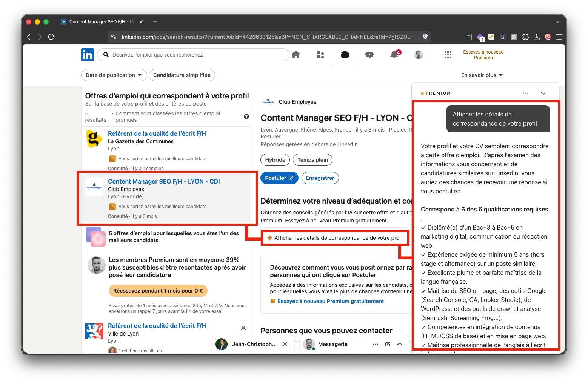Open the LinkedIn apps grid icon
The width and height of the screenshot is (588, 383).
pos(448,55)
